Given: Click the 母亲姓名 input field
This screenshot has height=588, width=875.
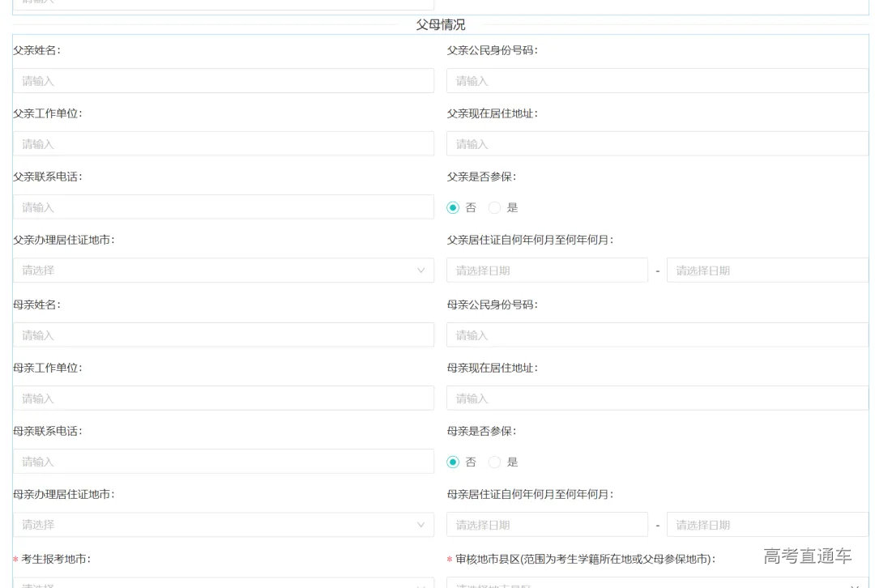Looking at the screenshot, I should tap(223, 335).
